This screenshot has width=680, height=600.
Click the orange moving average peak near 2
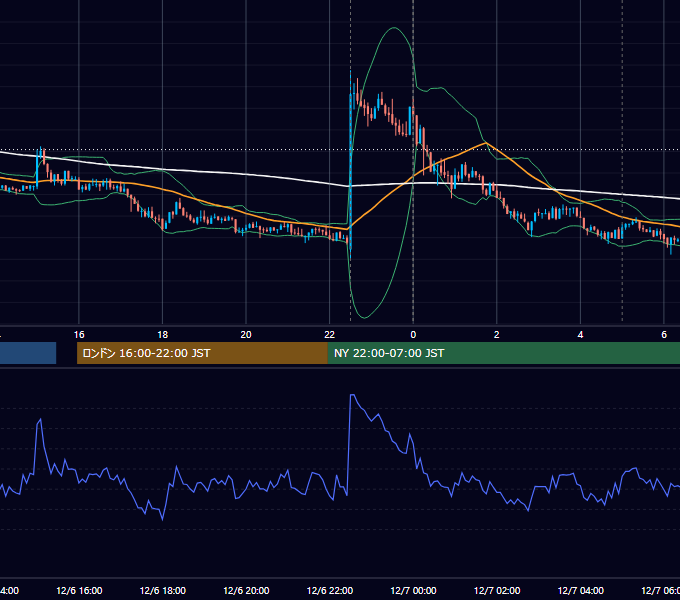click(x=485, y=143)
